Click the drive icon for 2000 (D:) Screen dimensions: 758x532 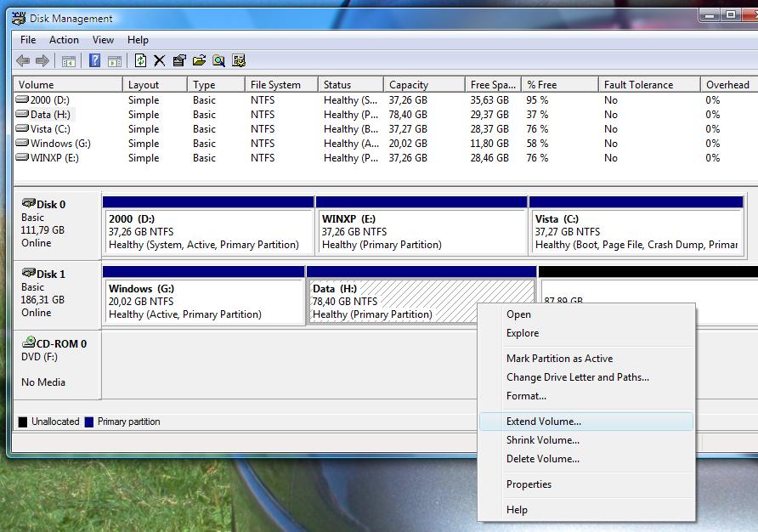22,99
